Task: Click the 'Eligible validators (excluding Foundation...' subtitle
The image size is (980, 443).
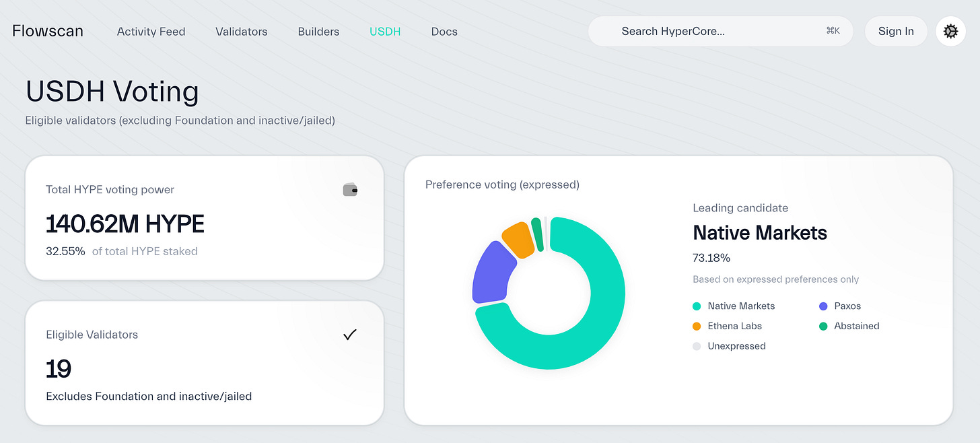Action: [180, 121]
